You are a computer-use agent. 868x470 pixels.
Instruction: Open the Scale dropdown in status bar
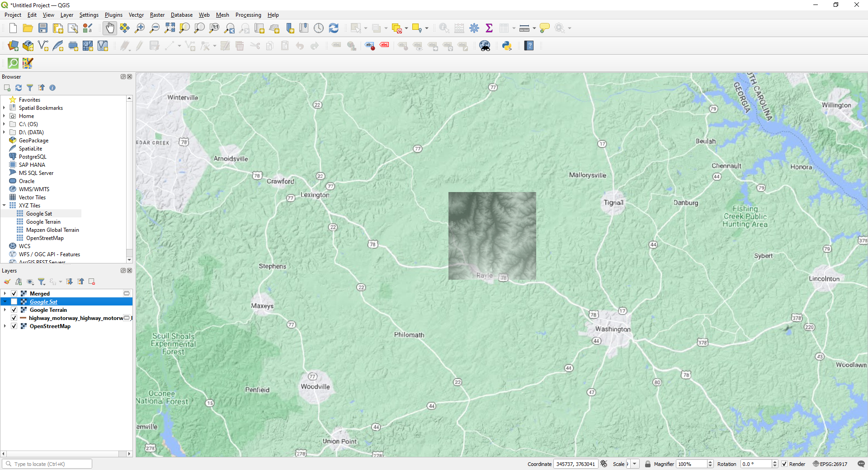[x=635, y=464]
